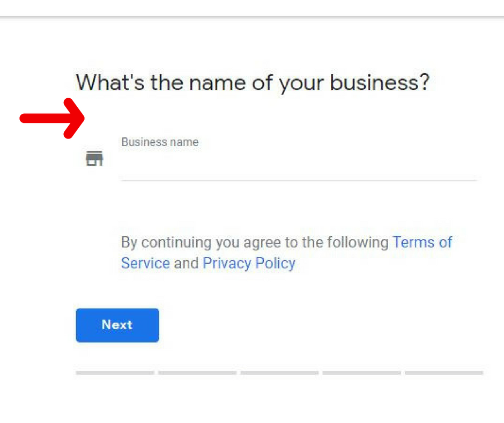Click the second progress bar segment

(x=197, y=372)
